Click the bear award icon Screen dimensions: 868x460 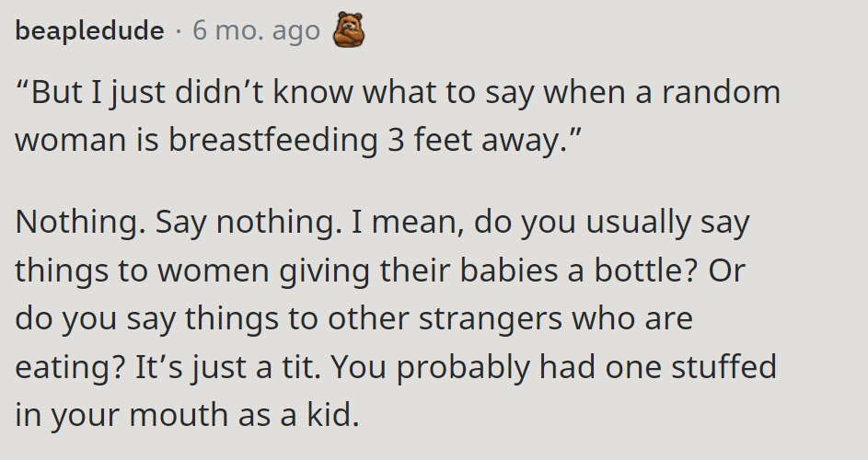coord(349,29)
